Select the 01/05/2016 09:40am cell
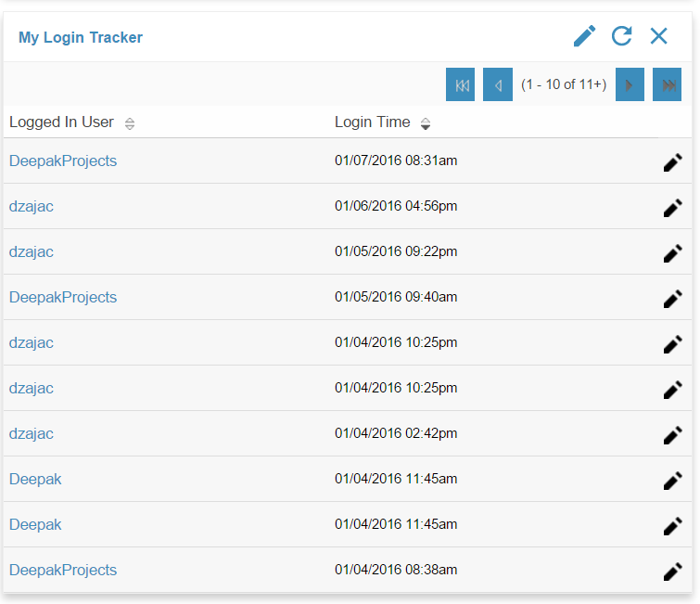Viewport: 700px width, 604px height. coord(396,297)
